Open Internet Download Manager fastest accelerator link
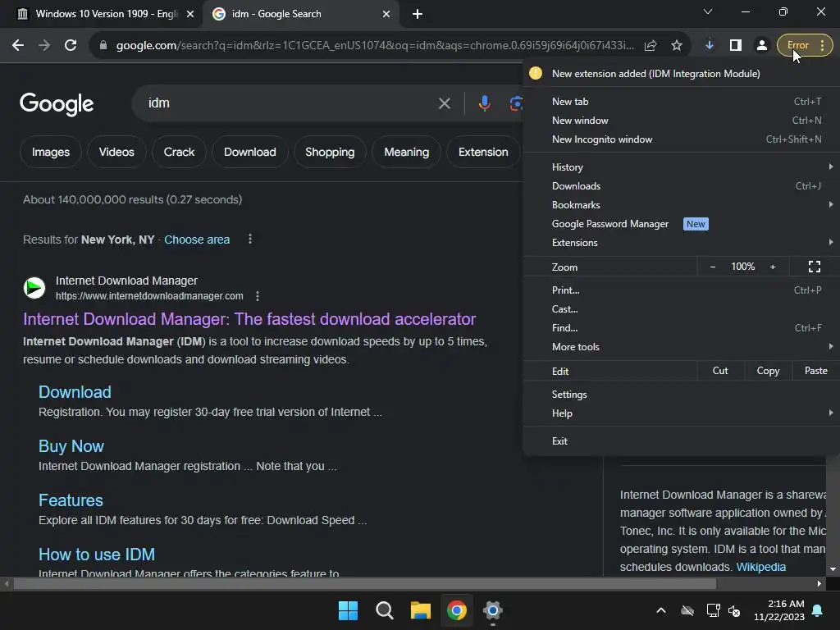The image size is (840, 630). [249, 319]
